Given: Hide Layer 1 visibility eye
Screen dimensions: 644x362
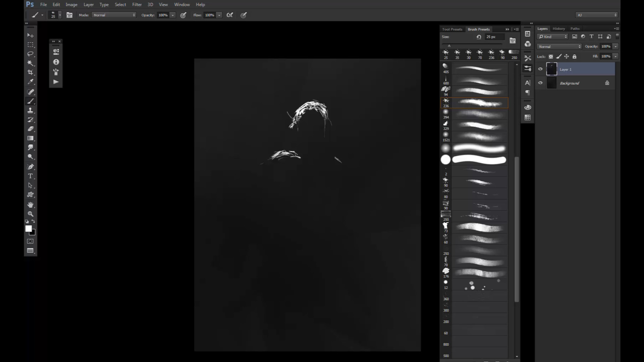Looking at the screenshot, I should (x=540, y=69).
